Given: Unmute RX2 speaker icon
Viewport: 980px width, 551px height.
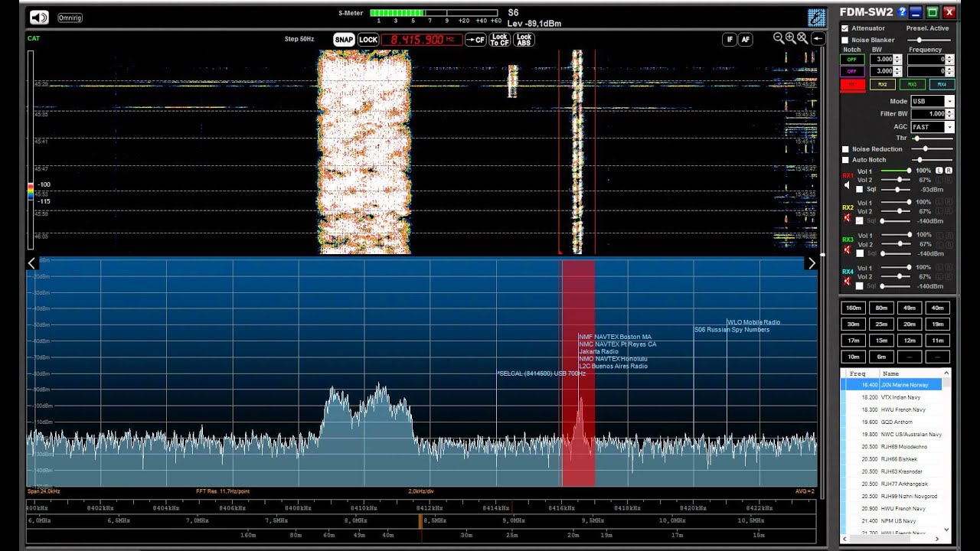Looking at the screenshot, I should (847, 217).
